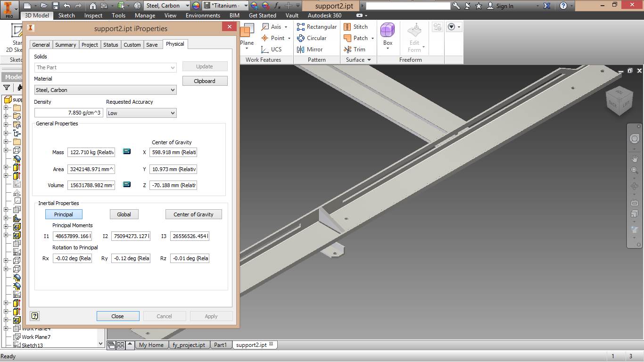Click the Center of Gravity button
The image size is (644, 362).
point(194,214)
